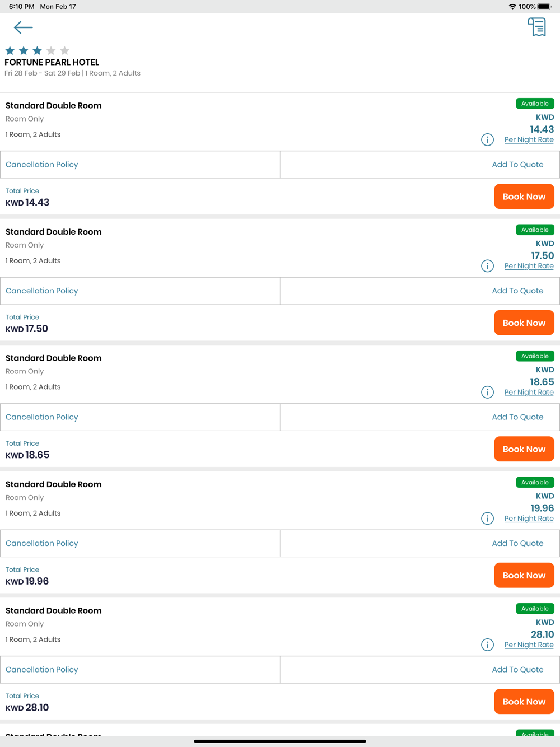Viewport: 560px width, 747px height.
Task: Tap the three-star hotel rating
Action: pos(37,51)
